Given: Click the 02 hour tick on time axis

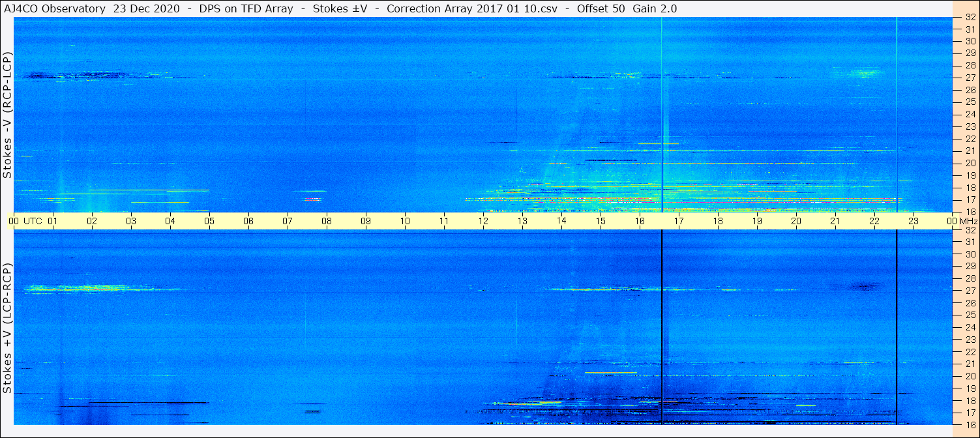Looking at the screenshot, I should (x=92, y=221).
